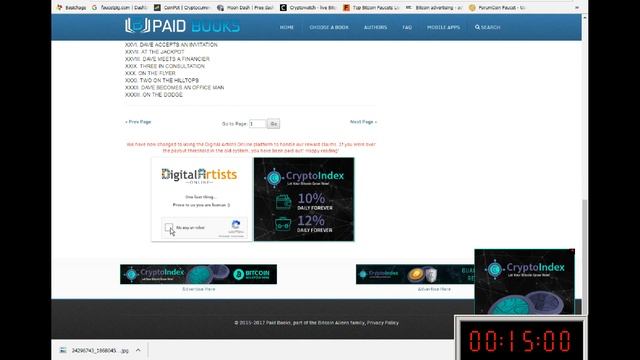Viewport: 640px width, 360px height.
Task: Open the CryptoIndex Bitcoin banner at bottom left
Action: (x=198, y=274)
